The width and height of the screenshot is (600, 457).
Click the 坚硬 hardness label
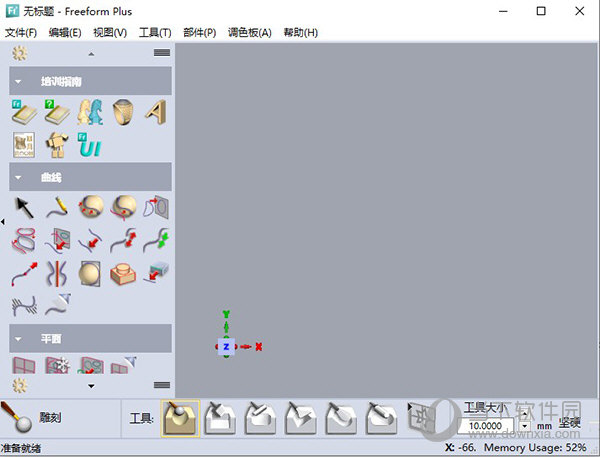(x=569, y=423)
